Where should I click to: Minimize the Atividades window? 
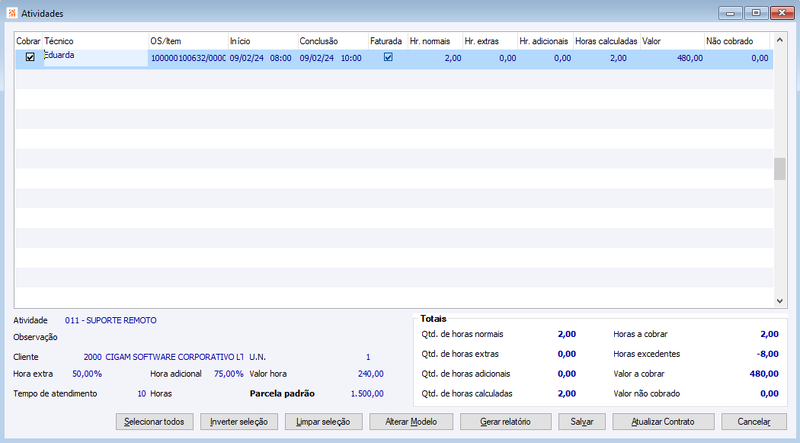(730, 13)
